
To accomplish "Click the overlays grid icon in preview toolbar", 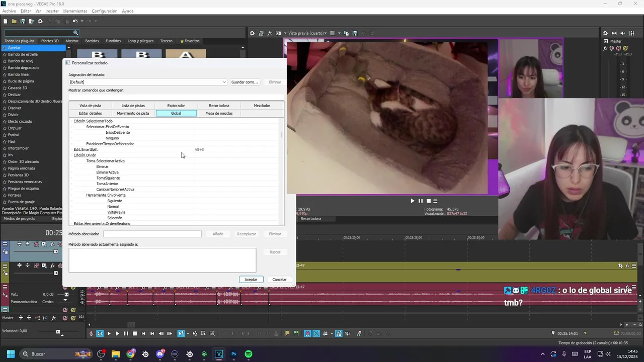I will (x=333, y=33).
